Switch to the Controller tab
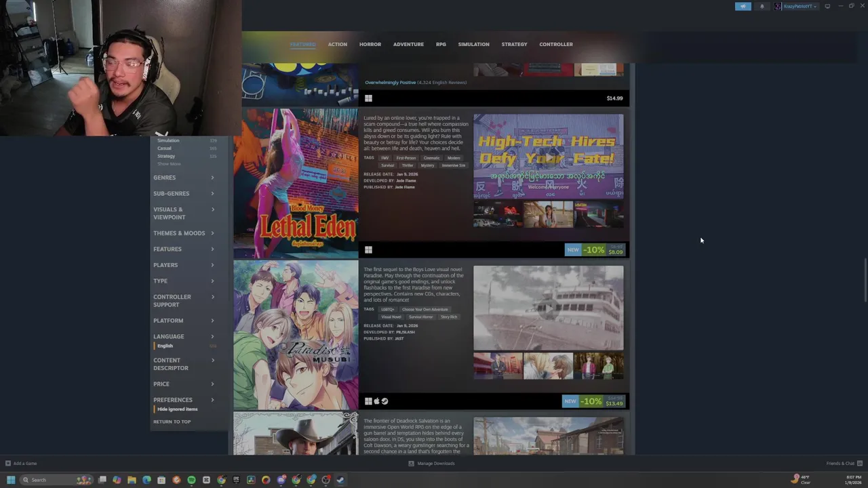The height and width of the screenshot is (488, 868). tap(556, 44)
